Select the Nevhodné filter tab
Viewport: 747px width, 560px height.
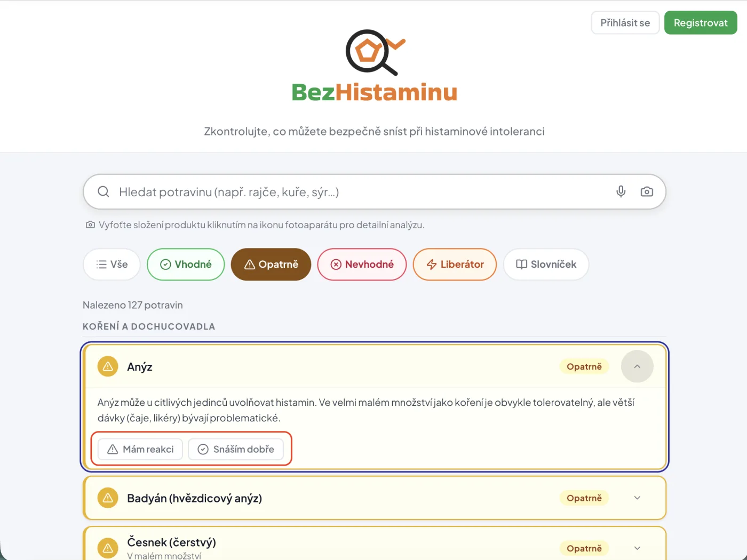point(362,265)
